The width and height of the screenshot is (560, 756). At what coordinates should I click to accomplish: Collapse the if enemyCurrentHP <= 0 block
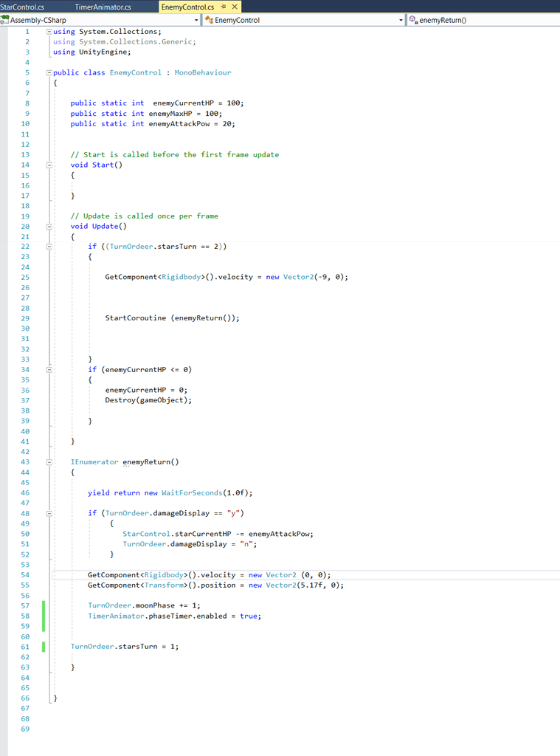(x=49, y=370)
